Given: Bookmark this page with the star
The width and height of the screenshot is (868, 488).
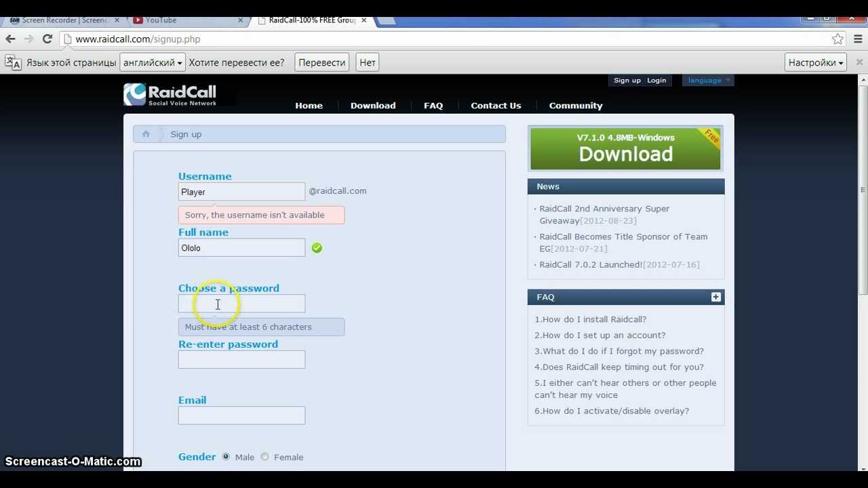Looking at the screenshot, I should pyautogui.click(x=838, y=39).
